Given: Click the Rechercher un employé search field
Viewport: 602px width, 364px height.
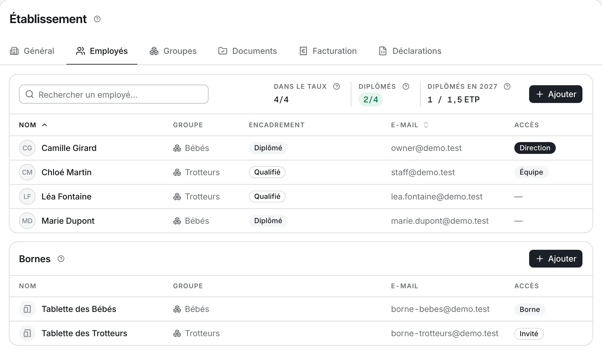Looking at the screenshot, I should 114,94.
